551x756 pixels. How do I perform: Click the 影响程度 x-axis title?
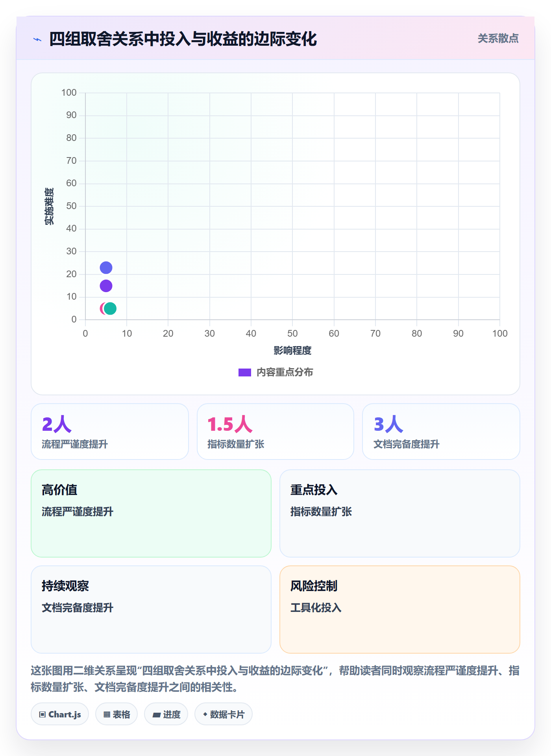pyautogui.click(x=292, y=350)
